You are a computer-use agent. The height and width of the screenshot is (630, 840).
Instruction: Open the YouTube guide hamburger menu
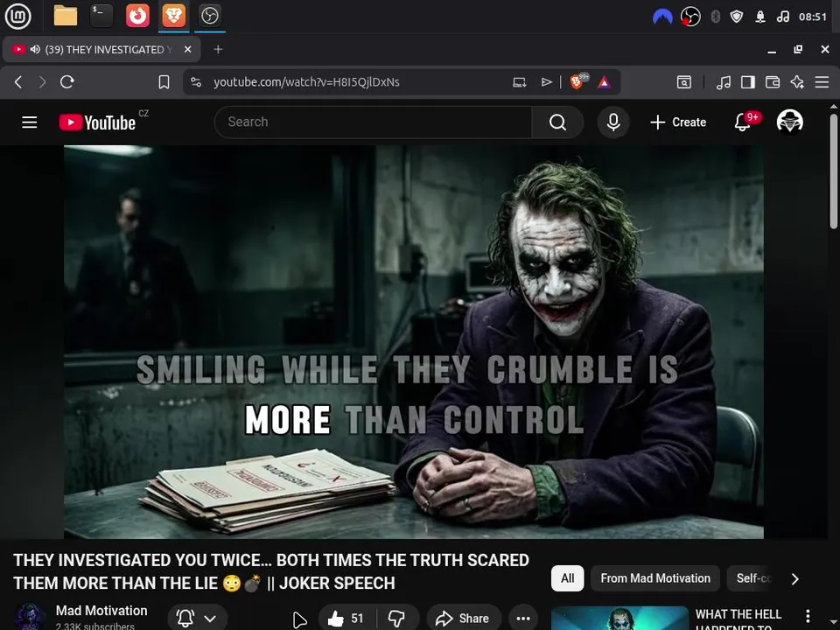(30, 122)
